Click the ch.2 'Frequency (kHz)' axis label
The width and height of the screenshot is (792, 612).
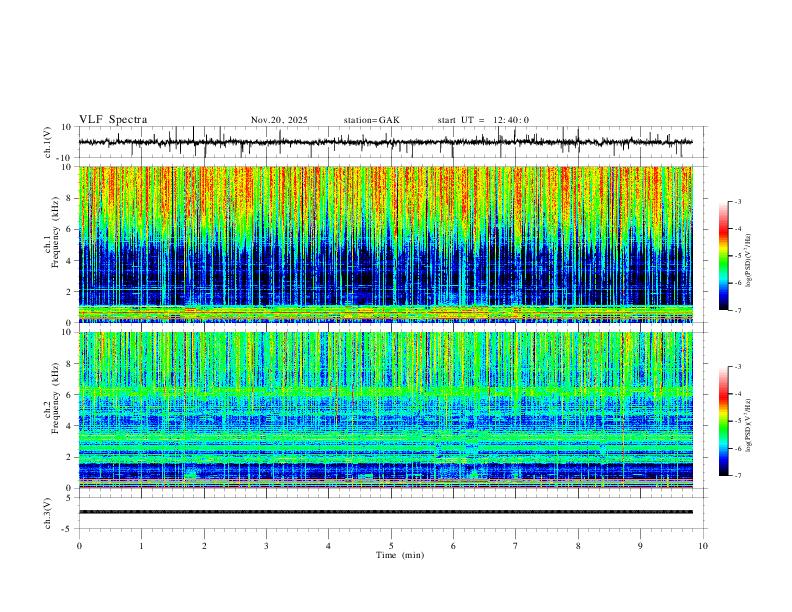tap(56, 398)
